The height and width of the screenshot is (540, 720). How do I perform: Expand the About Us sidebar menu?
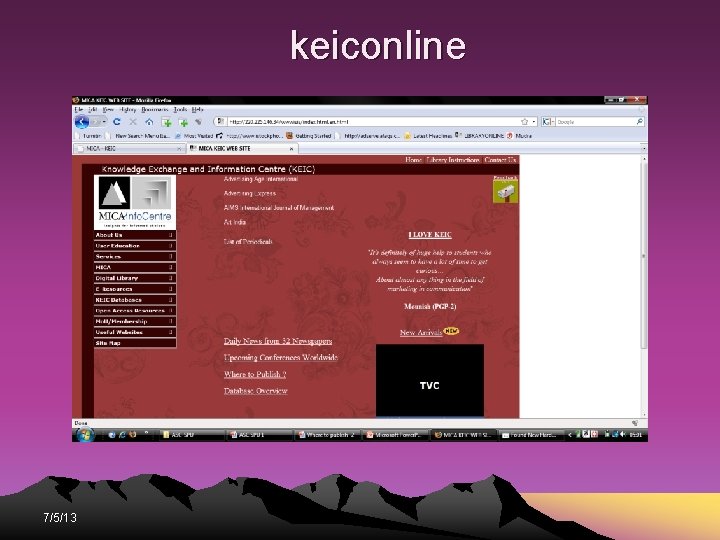(x=135, y=235)
